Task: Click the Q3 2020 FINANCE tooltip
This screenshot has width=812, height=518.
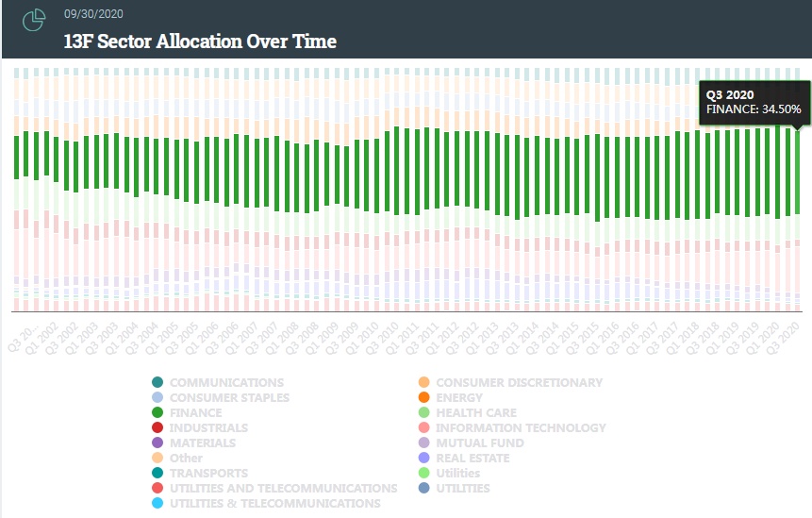Action: click(754, 102)
